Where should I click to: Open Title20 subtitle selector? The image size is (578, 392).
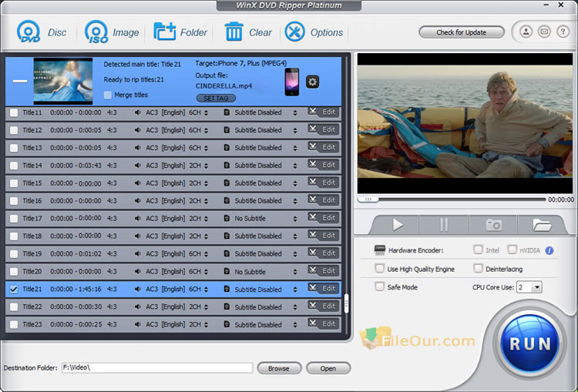(x=295, y=272)
